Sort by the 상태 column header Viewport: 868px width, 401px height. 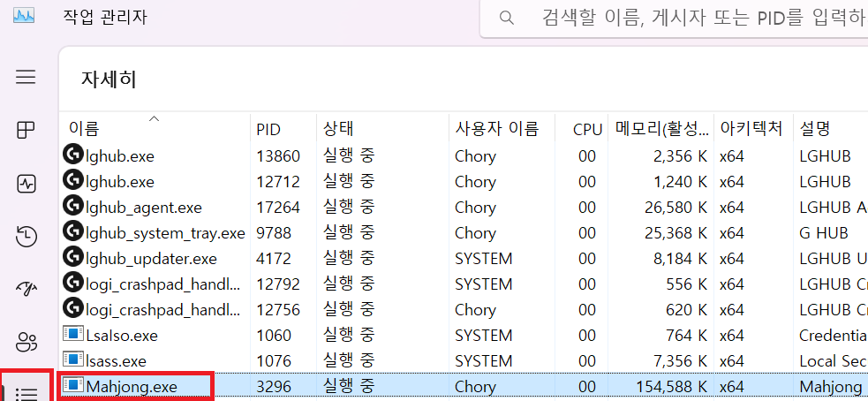382,130
